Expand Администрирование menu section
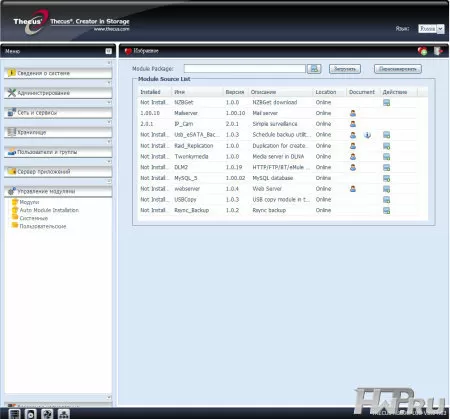Viewport: 450px width, 419px height. [58, 93]
